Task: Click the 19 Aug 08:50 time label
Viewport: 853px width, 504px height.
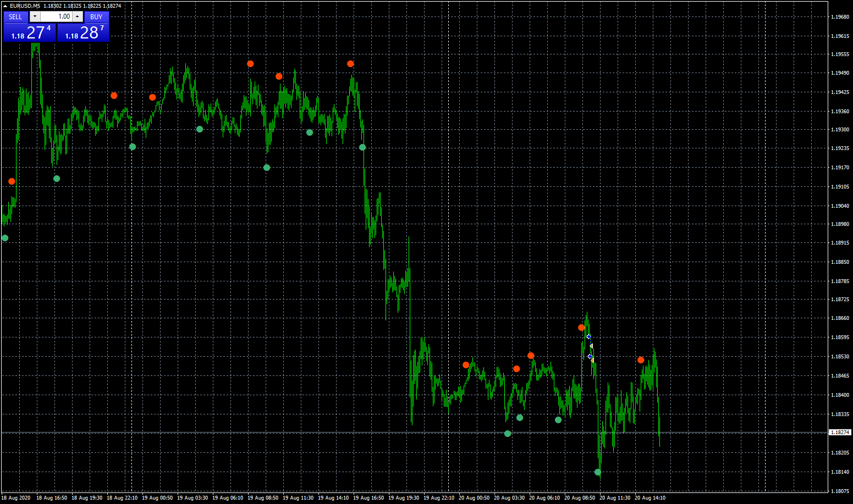Action: [x=263, y=498]
